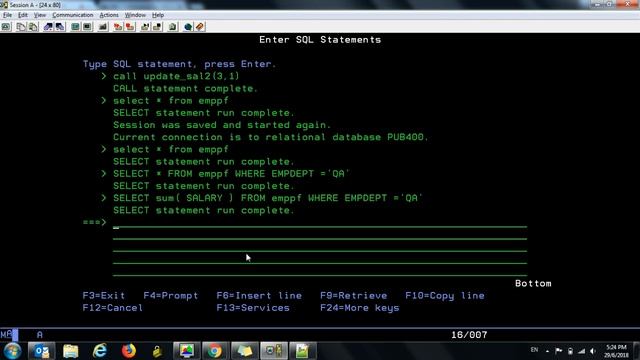The image size is (640, 360).
Task: Click the 'Current connection is to relational database PUB400.' line
Action: pos(271,137)
